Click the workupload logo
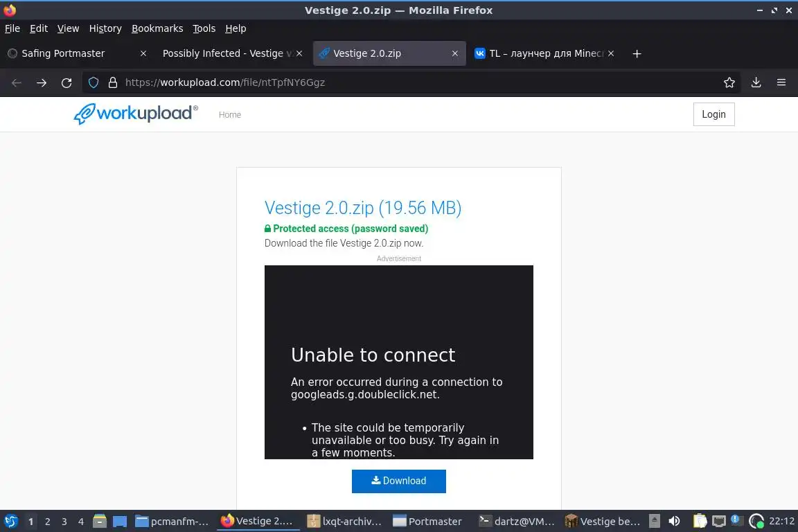The image size is (798, 532). coord(136,114)
